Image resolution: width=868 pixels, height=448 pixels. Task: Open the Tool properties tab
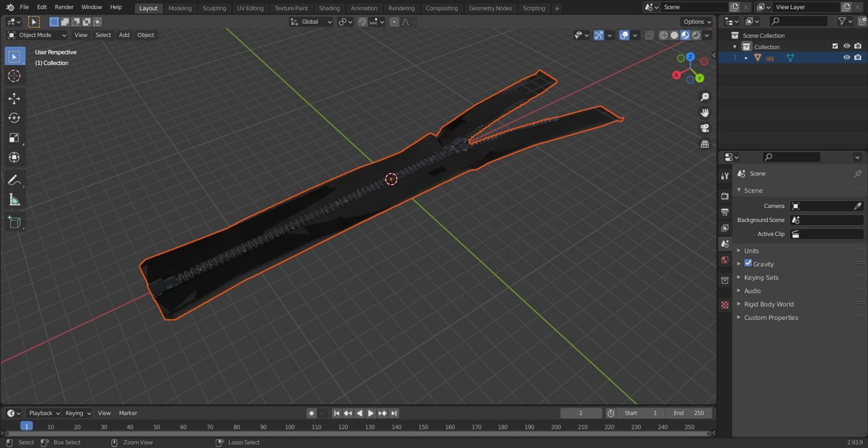725,176
